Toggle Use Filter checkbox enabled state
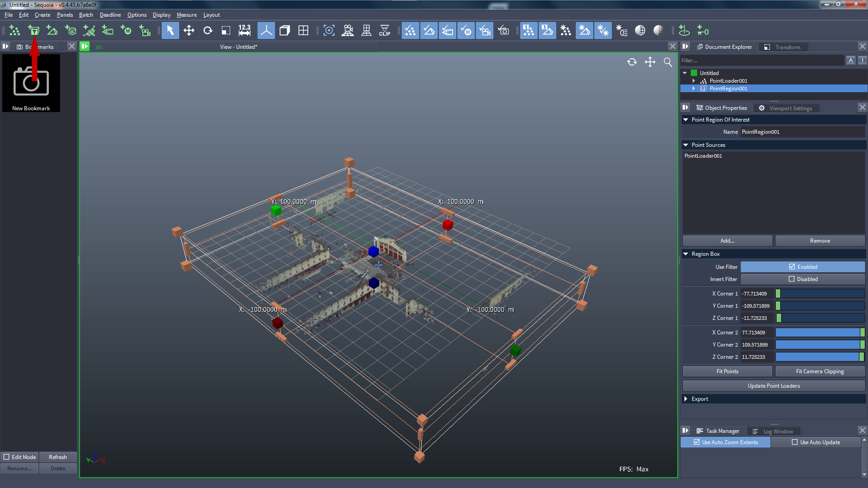 point(791,266)
